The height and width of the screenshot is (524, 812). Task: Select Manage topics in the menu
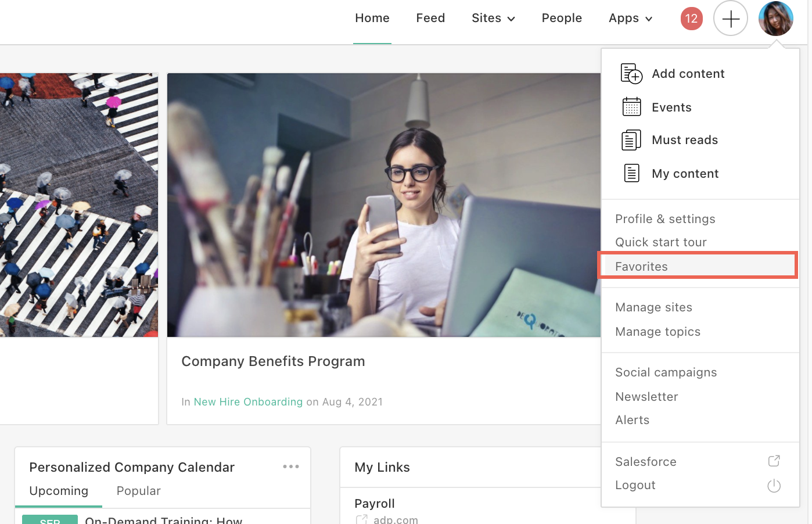pos(657,332)
